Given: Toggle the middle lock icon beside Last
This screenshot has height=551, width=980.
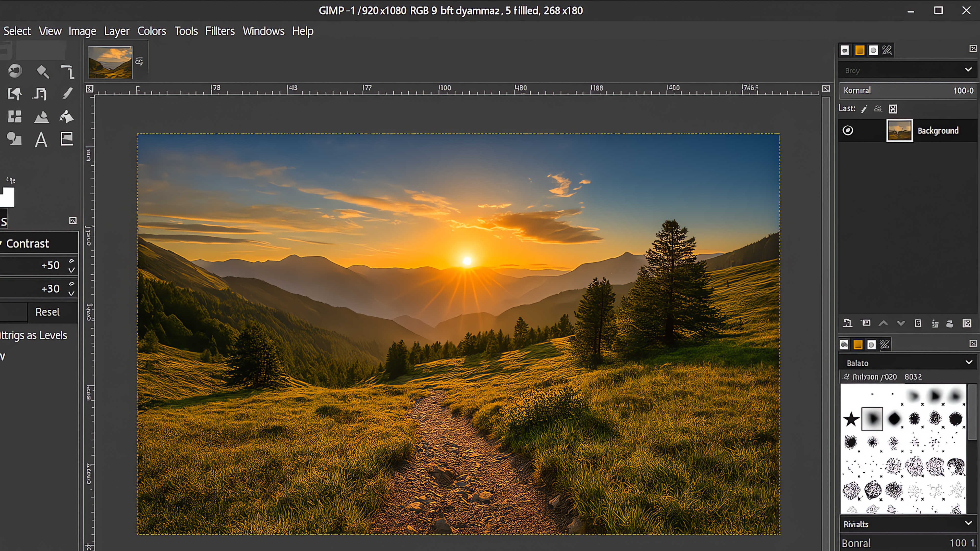Looking at the screenshot, I should [878, 109].
